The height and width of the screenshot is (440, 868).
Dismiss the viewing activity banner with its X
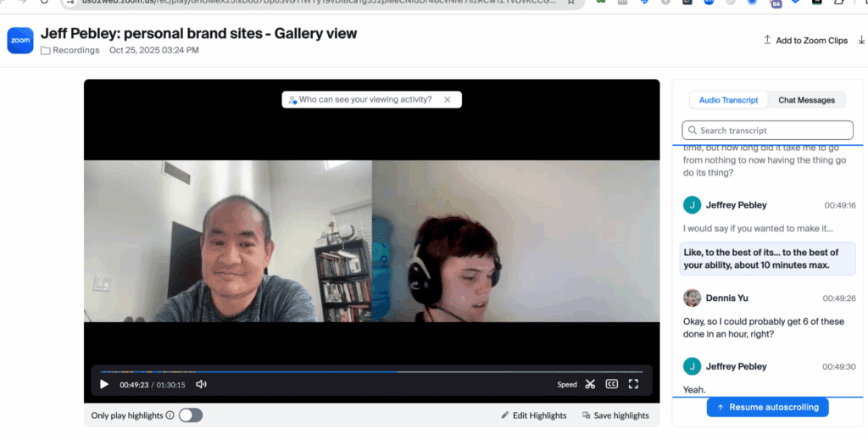448,100
